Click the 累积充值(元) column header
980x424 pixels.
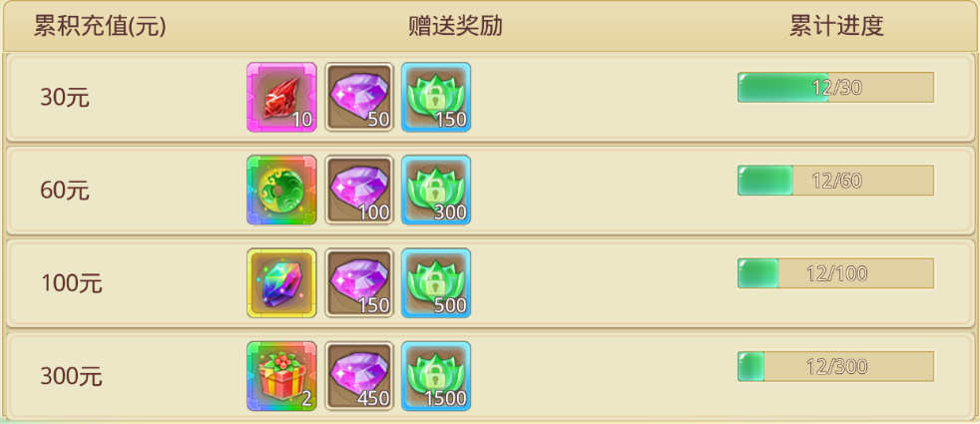[x=100, y=27]
